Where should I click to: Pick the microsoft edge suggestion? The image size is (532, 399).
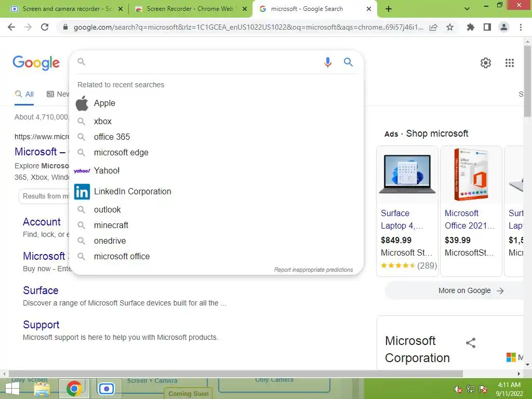click(x=217, y=152)
